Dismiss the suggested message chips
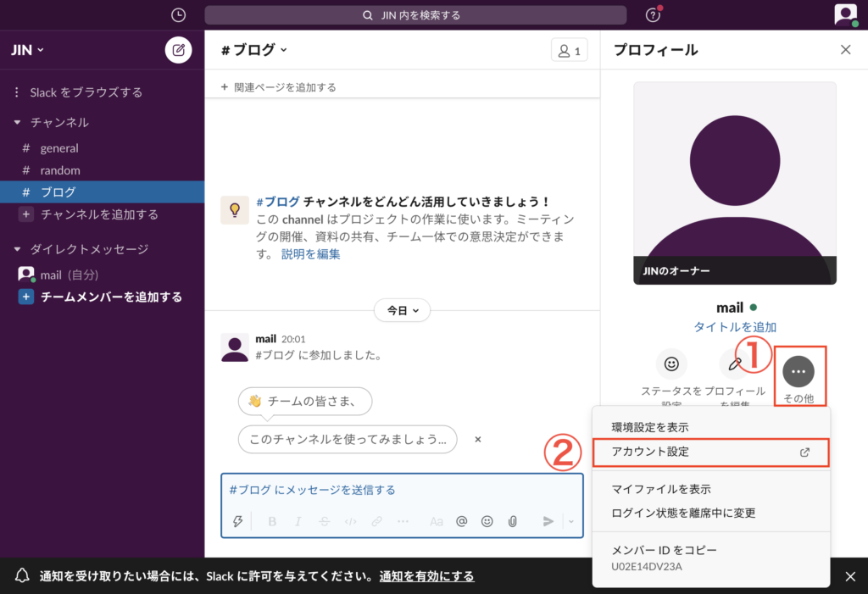The height and width of the screenshot is (594, 868). (478, 440)
